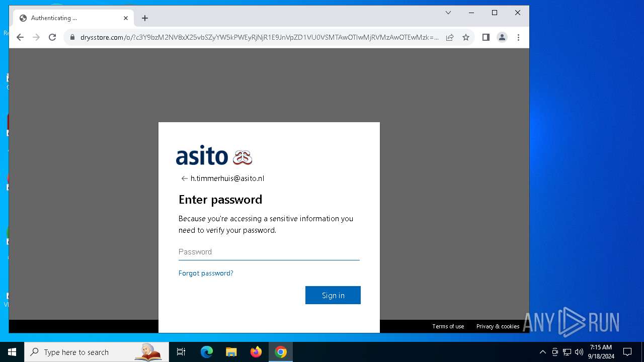Click Chrome icon on taskbar
644x362 pixels.
point(281,352)
